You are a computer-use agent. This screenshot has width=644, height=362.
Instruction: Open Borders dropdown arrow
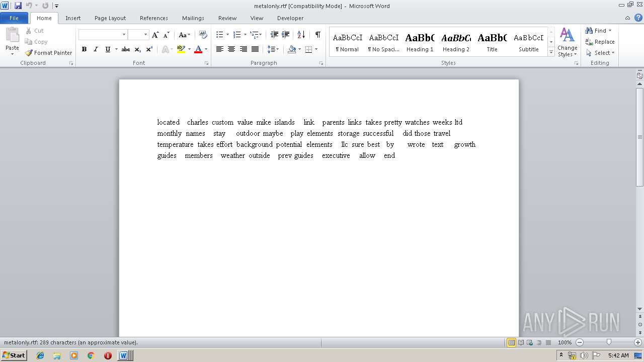[316, 49]
